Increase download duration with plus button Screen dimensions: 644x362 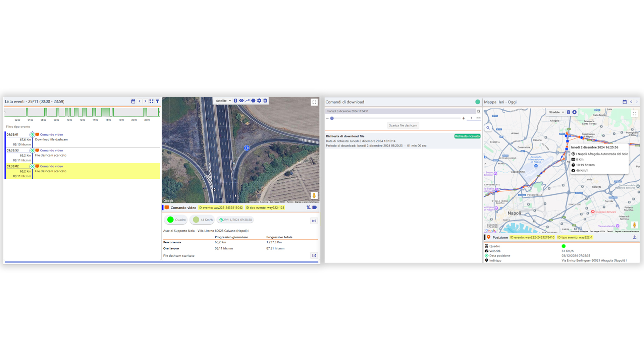[464, 118]
